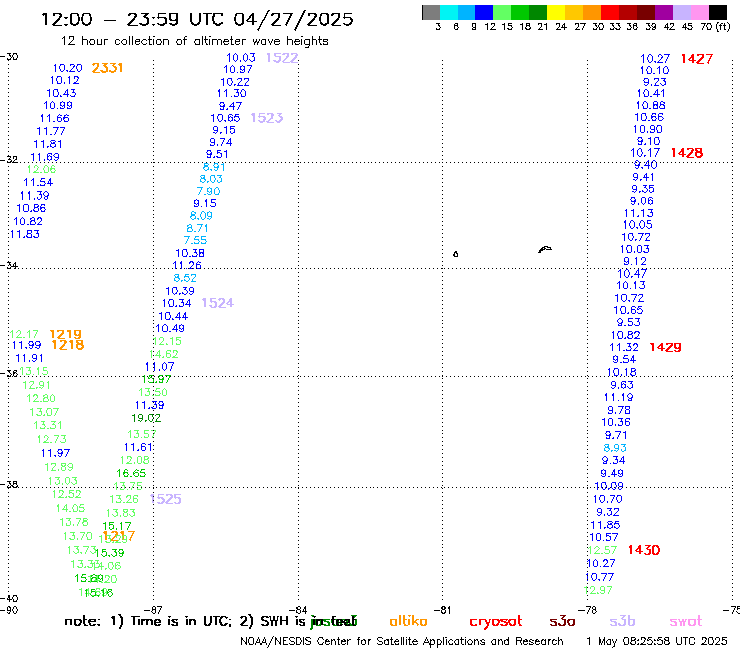
Task: Click the bright red swatch in the scale
Action: tap(609, 12)
